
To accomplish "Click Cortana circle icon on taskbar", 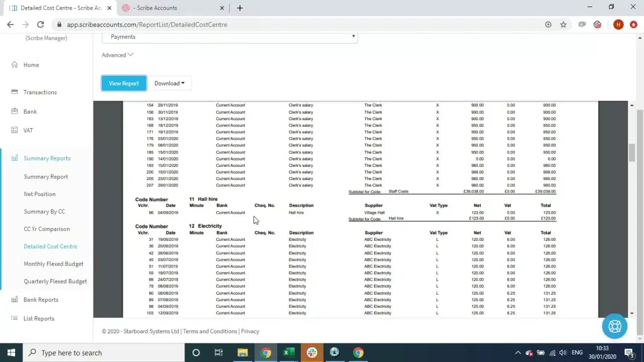I will (x=196, y=352).
